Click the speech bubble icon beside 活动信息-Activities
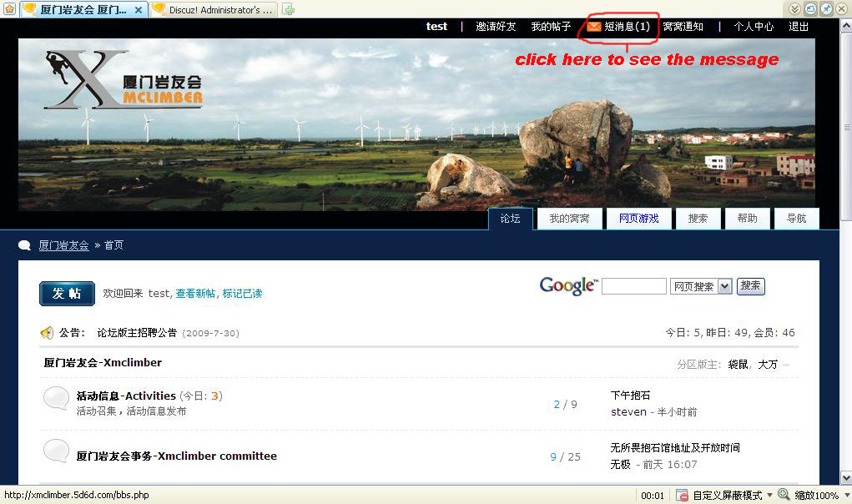This screenshot has height=504, width=852. point(56,400)
